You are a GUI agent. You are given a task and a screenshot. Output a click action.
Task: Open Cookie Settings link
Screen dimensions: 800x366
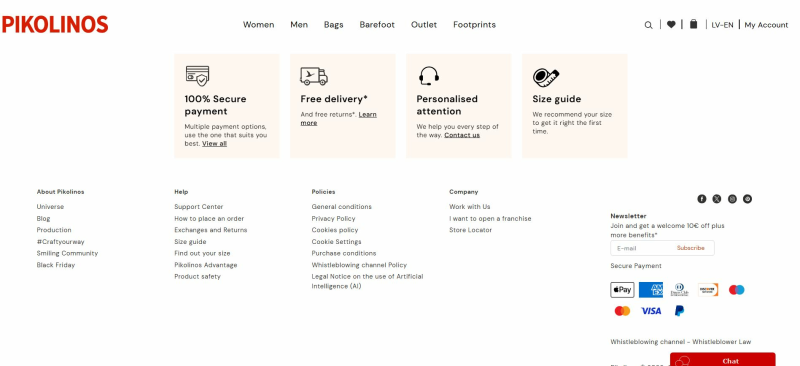336,242
